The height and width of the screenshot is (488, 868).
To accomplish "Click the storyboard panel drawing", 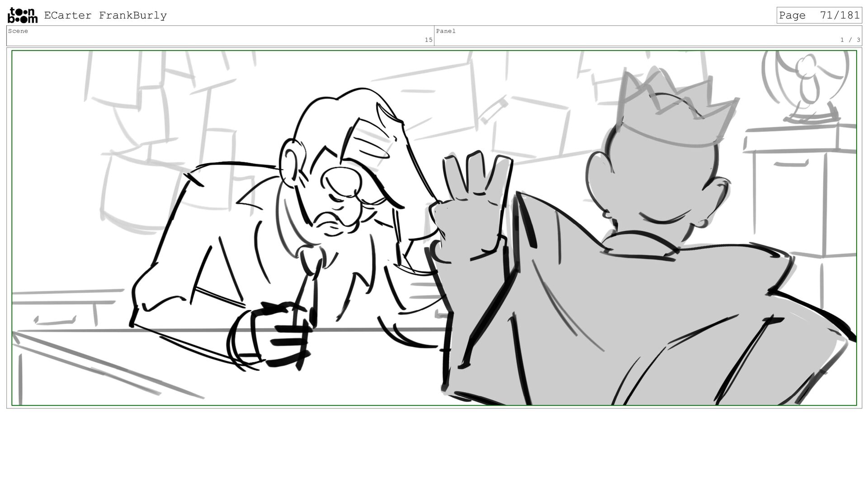I will click(x=434, y=228).
